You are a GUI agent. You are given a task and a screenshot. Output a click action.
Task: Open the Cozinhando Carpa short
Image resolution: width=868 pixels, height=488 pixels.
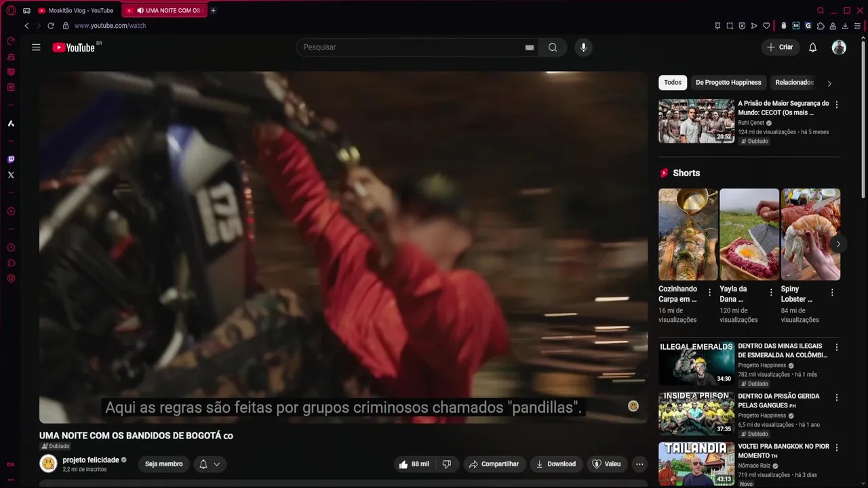tap(688, 235)
